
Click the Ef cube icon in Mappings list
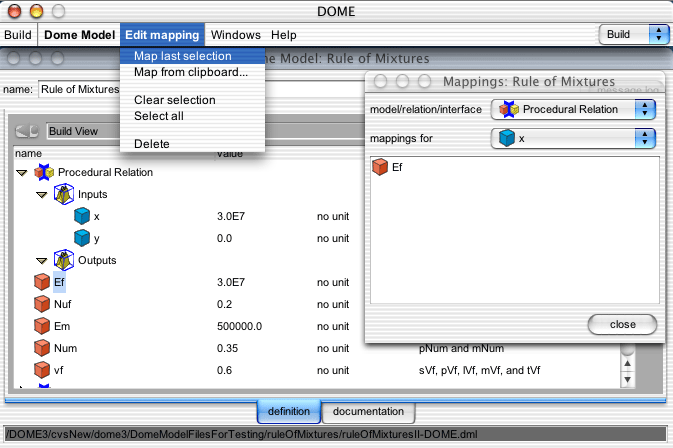[380, 167]
